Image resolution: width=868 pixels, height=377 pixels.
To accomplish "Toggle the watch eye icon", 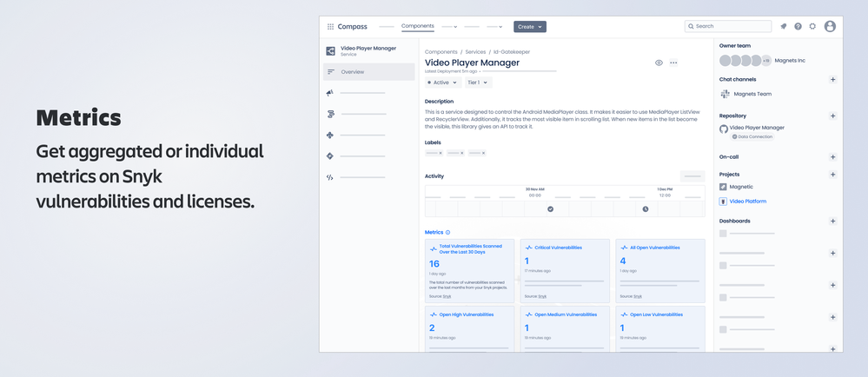I will tap(659, 63).
